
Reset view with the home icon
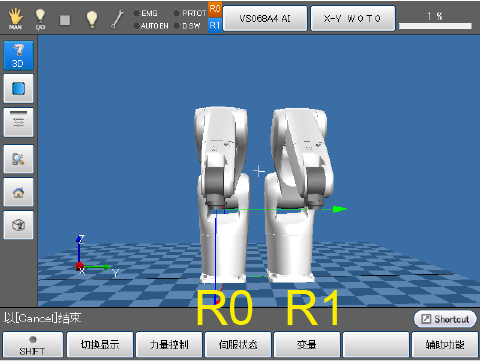point(18,192)
